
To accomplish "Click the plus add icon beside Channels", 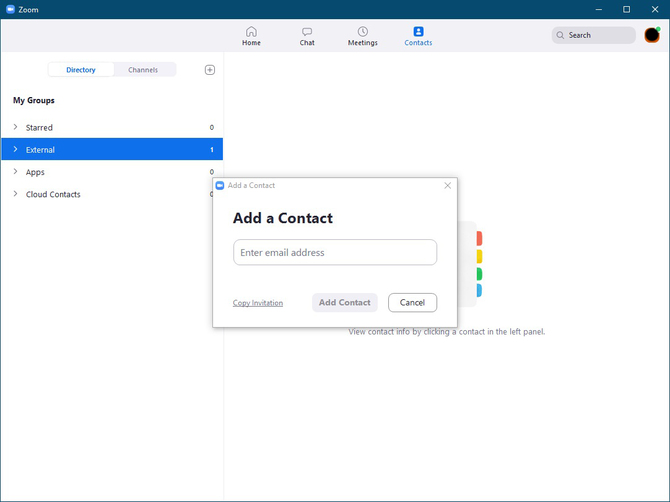I will 210,70.
